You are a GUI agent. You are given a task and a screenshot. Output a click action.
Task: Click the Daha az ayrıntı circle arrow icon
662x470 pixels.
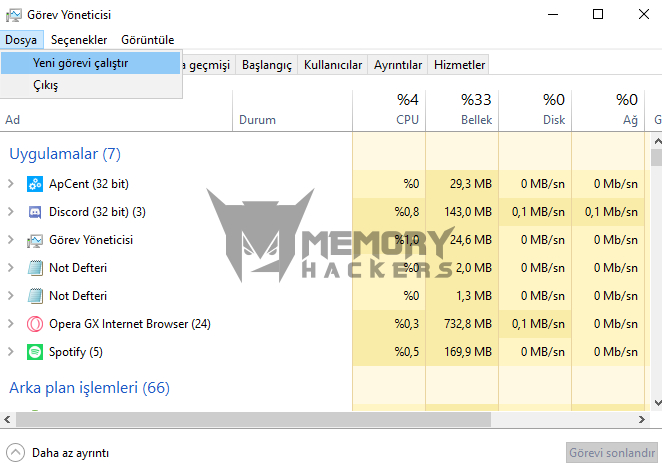coord(16,453)
